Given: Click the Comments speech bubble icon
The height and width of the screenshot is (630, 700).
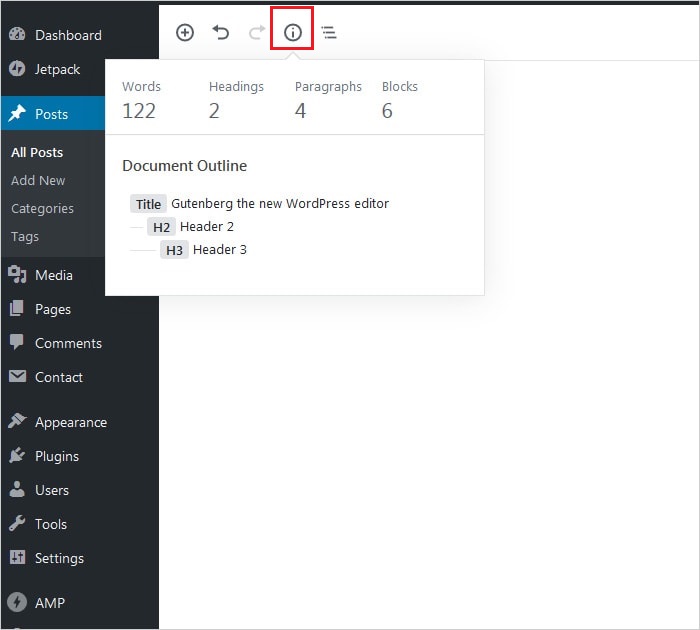Looking at the screenshot, I should tap(17, 343).
